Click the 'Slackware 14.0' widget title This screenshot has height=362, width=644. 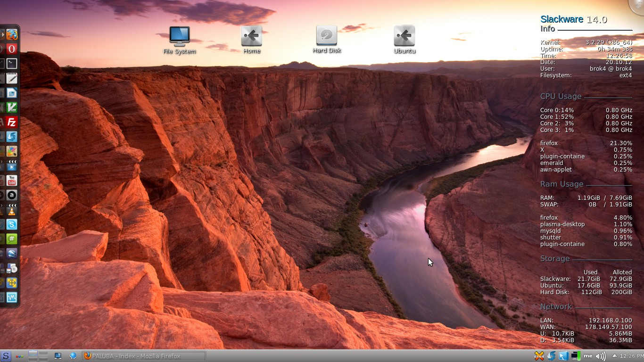pos(573,19)
